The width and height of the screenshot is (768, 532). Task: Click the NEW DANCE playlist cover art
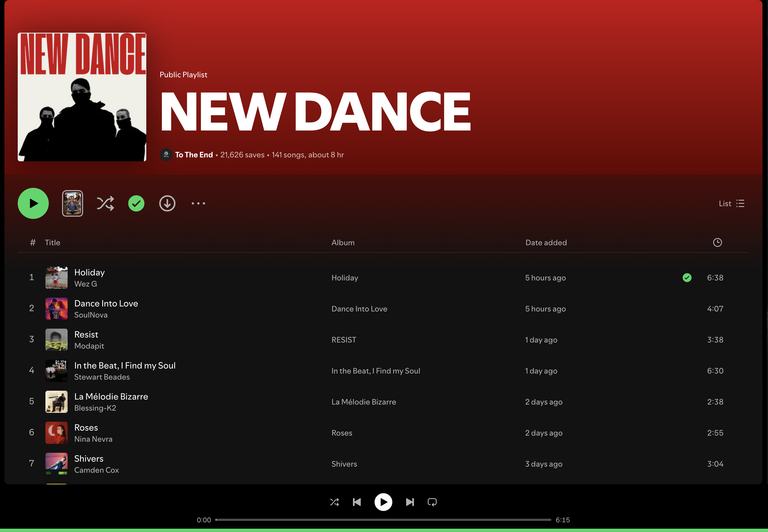(82, 97)
